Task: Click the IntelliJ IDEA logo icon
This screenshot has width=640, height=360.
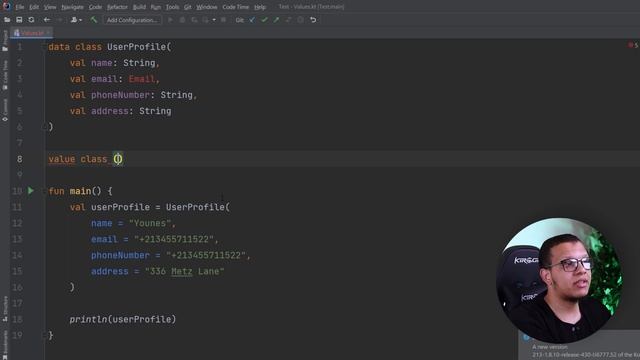Action: point(6,6)
